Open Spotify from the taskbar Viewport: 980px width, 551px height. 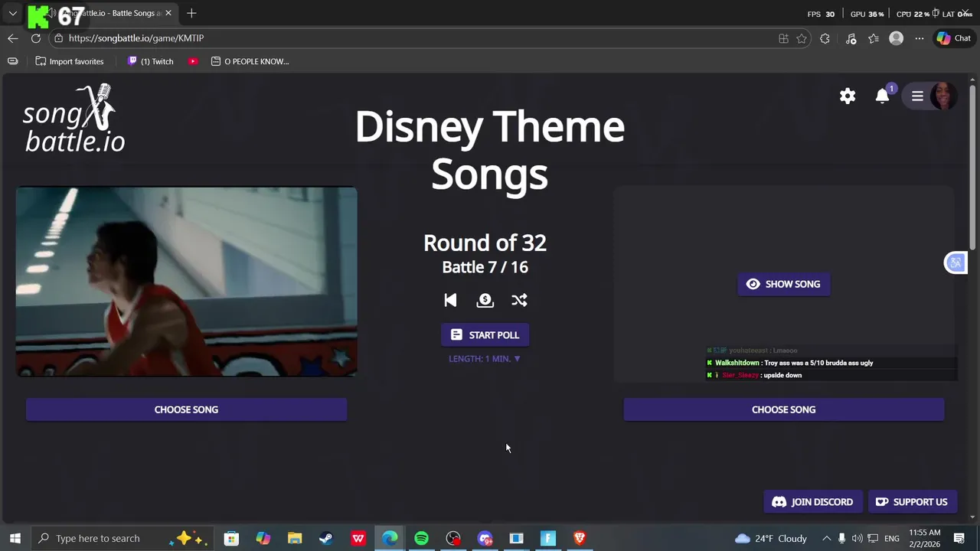point(421,538)
